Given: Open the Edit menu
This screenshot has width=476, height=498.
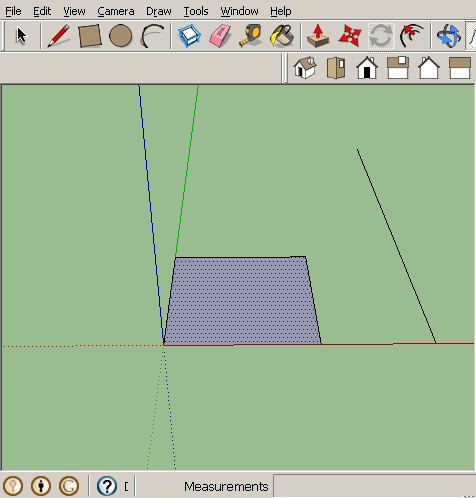Looking at the screenshot, I should click(x=42, y=11).
